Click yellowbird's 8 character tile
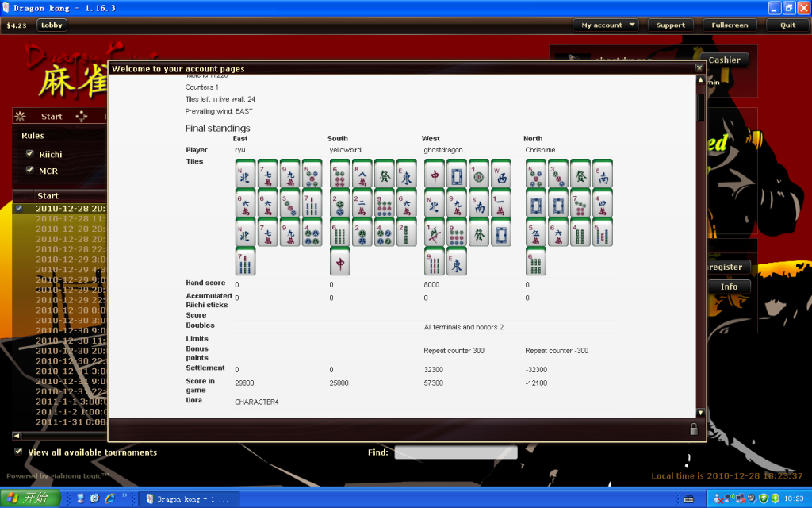This screenshot has height=508, width=812. [x=362, y=174]
